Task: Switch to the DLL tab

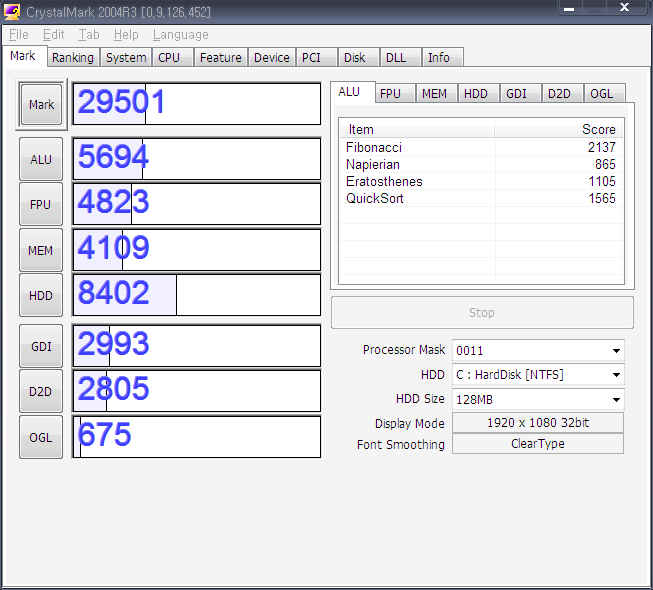Action: 401,57
